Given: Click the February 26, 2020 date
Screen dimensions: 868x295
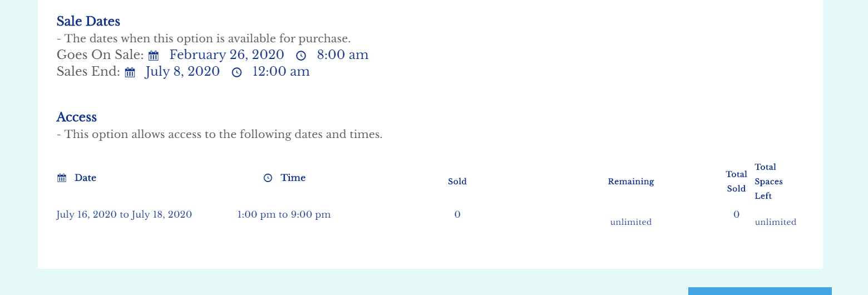Looking at the screenshot, I should (226, 55).
